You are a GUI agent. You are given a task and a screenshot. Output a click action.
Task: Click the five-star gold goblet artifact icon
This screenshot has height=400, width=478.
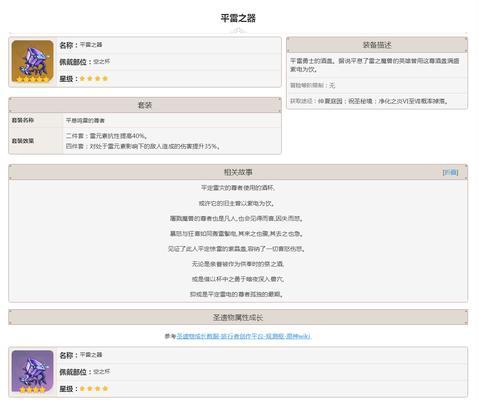(32, 61)
